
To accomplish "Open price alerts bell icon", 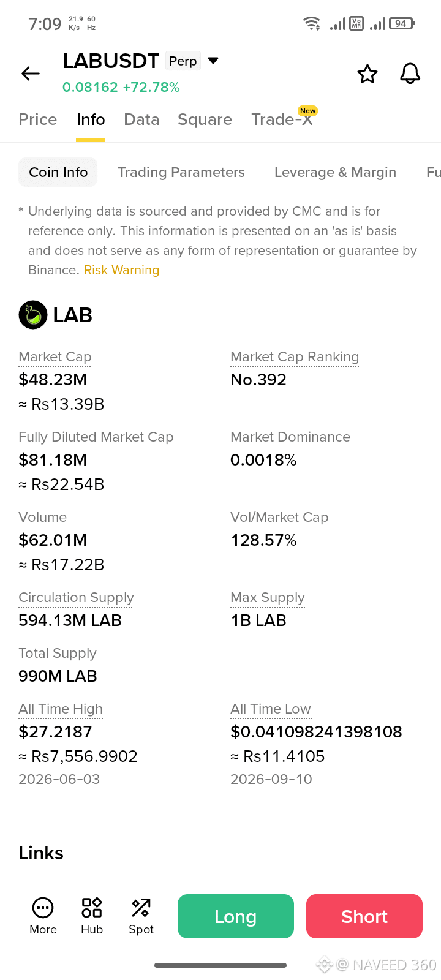I will click(410, 73).
